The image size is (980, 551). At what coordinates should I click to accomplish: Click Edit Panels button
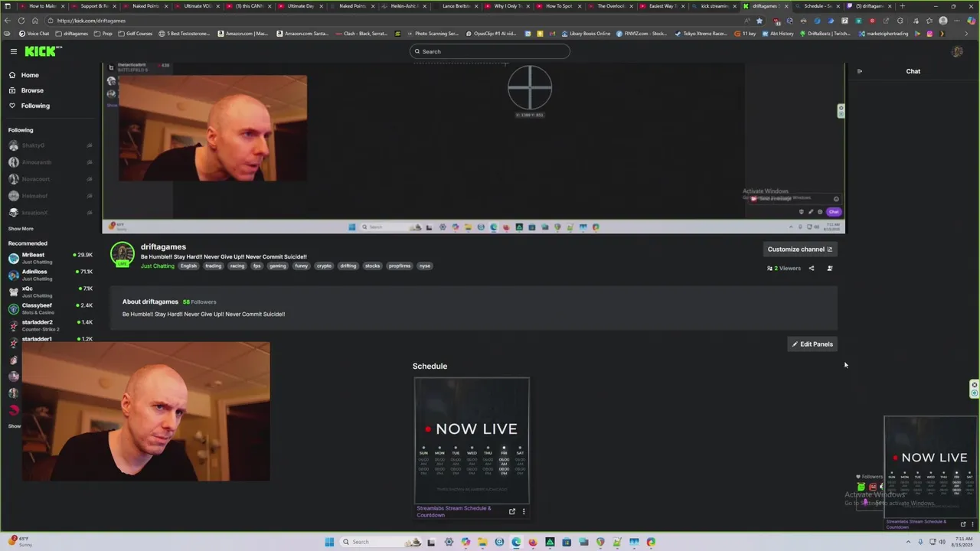[x=812, y=344]
